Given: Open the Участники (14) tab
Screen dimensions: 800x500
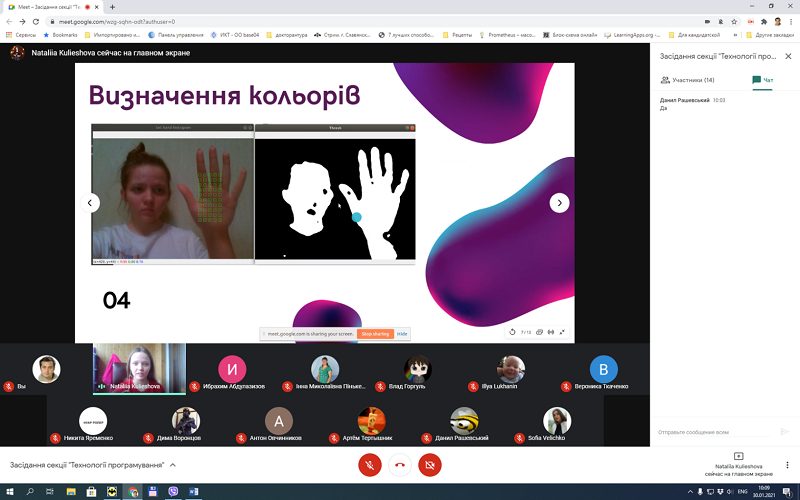Looking at the screenshot, I should pos(687,80).
